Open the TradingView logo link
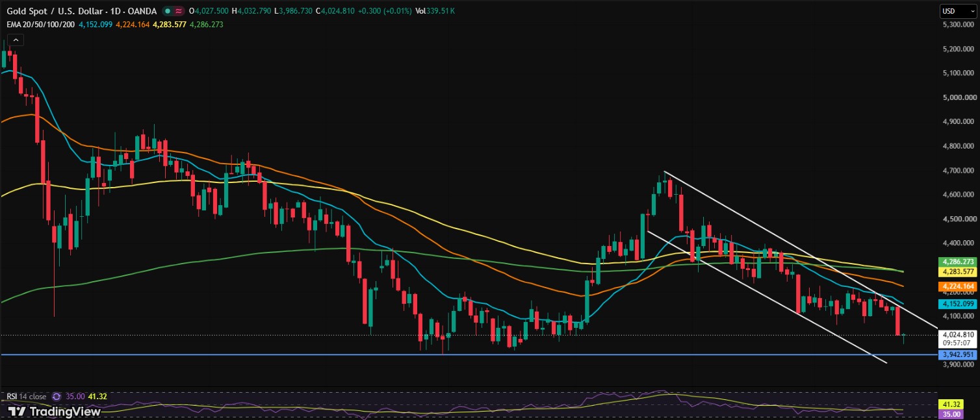980x420 pixels. [55, 412]
